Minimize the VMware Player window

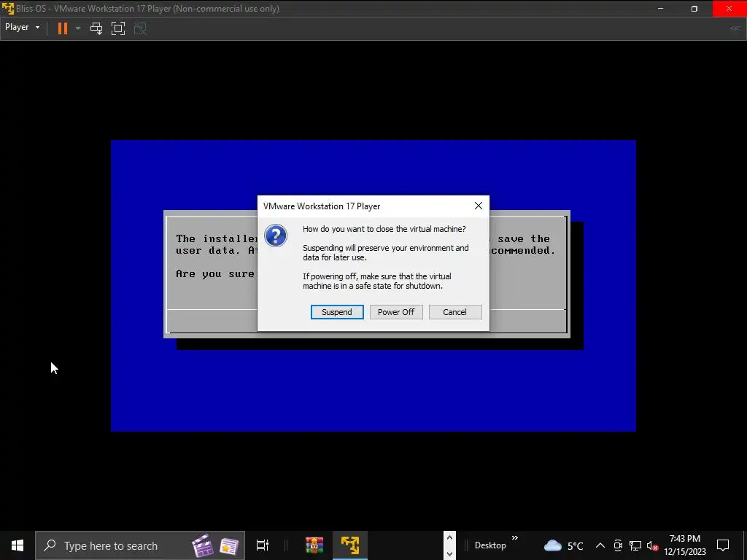661,9
